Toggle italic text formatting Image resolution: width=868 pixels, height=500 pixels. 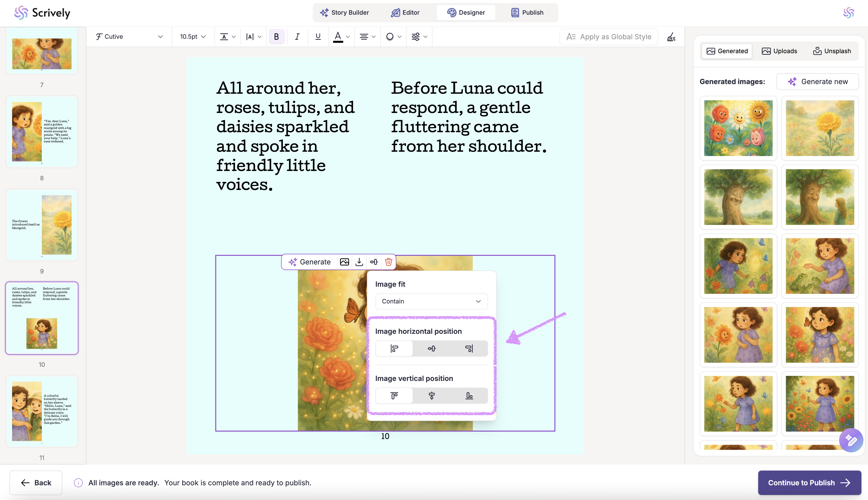coord(297,37)
